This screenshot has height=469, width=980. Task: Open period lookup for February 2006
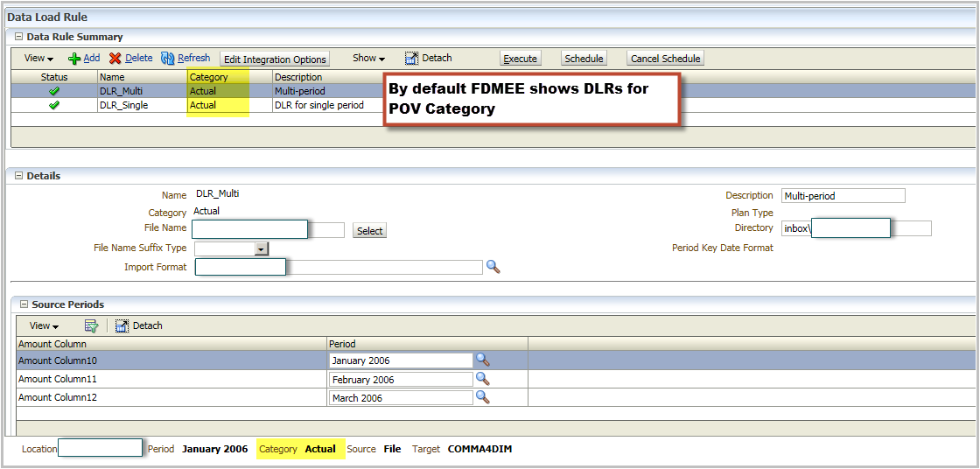pyautogui.click(x=482, y=378)
